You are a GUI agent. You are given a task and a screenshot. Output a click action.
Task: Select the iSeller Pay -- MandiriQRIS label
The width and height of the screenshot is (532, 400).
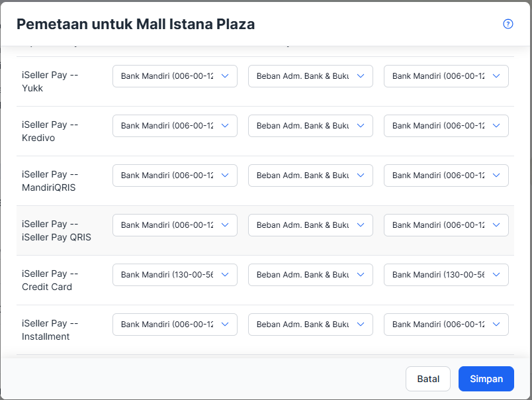(50, 181)
